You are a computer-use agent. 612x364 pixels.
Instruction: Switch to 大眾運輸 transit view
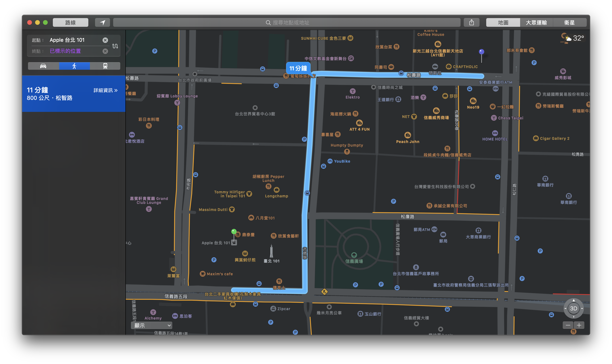[536, 23]
